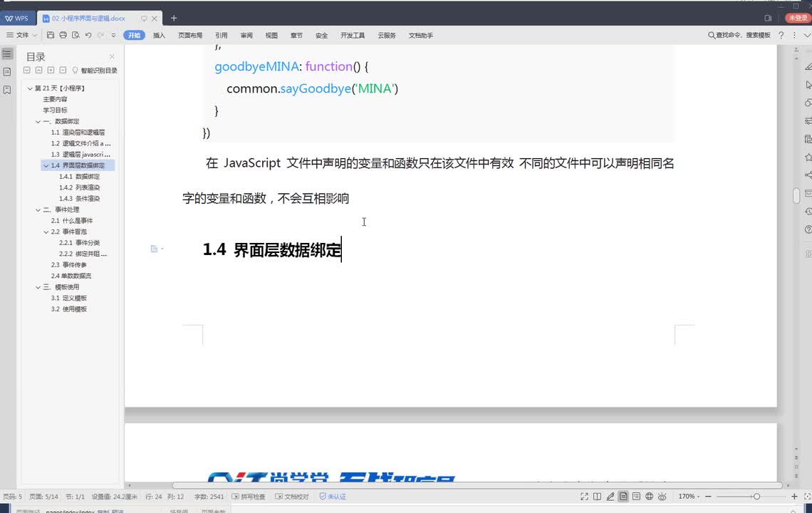Switch to reading layout view icon
Image resolution: width=812 pixels, height=513 pixels.
tap(597, 497)
